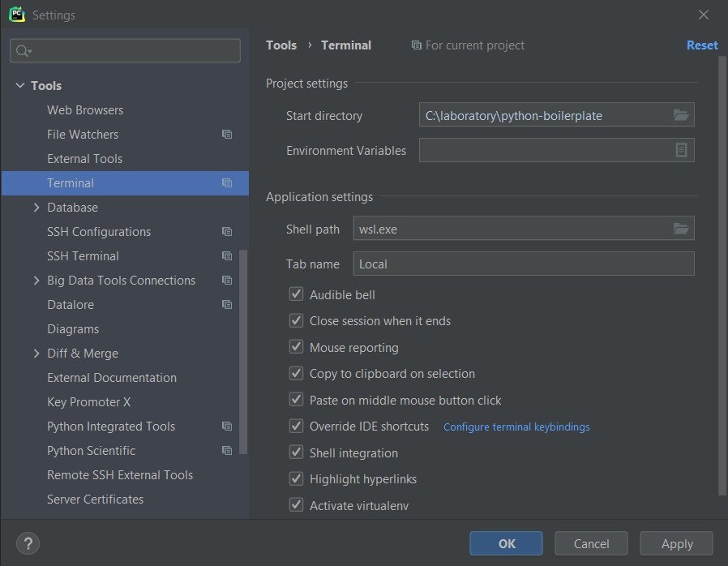Open Configure terminal keybindings link
Screen dimensions: 728x566
516,427
